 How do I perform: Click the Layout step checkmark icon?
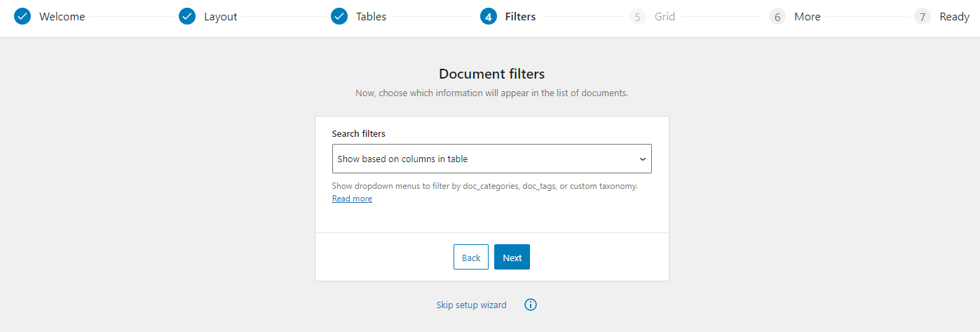point(187,16)
